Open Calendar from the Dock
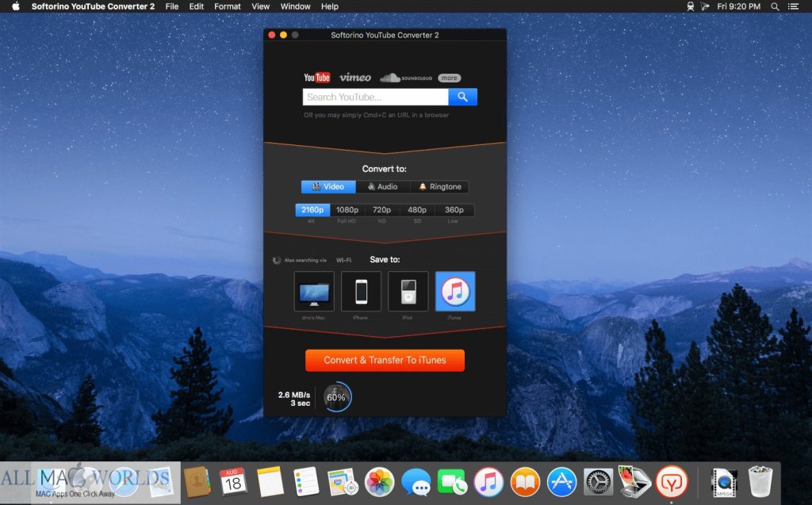Screen dimensions: 812x505 233,482
